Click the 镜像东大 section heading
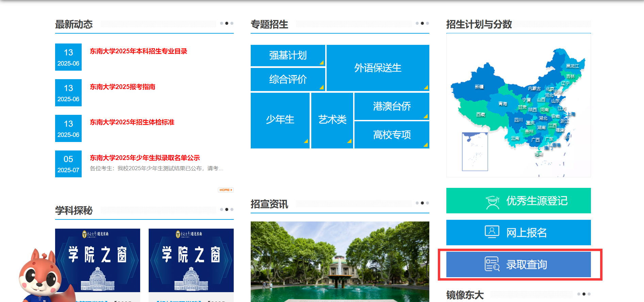Screen dimensions: 644x302 point(465,295)
